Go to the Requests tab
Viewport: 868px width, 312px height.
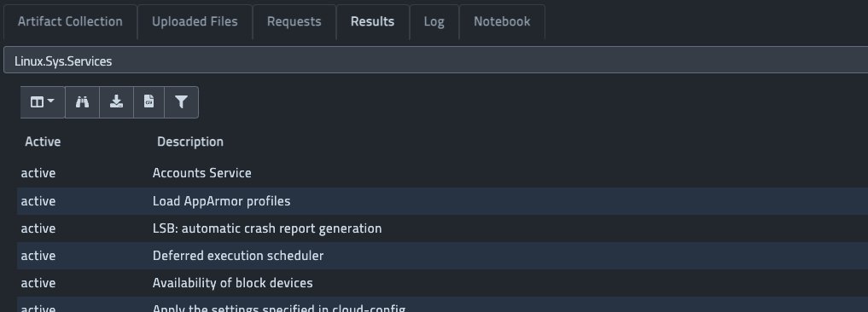294,21
